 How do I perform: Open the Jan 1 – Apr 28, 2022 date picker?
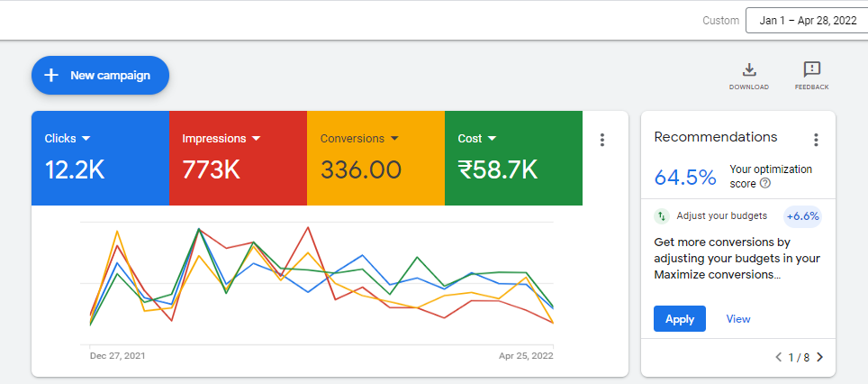(x=807, y=21)
